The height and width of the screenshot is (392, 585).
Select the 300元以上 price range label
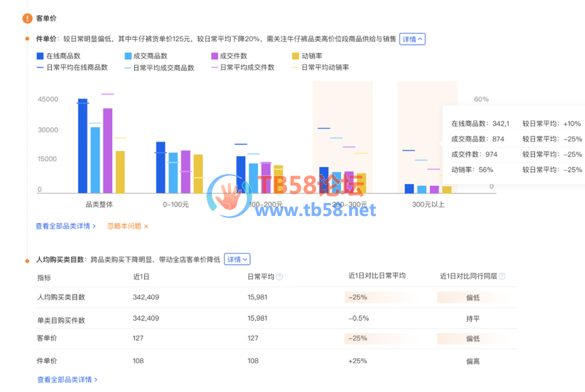(x=429, y=204)
